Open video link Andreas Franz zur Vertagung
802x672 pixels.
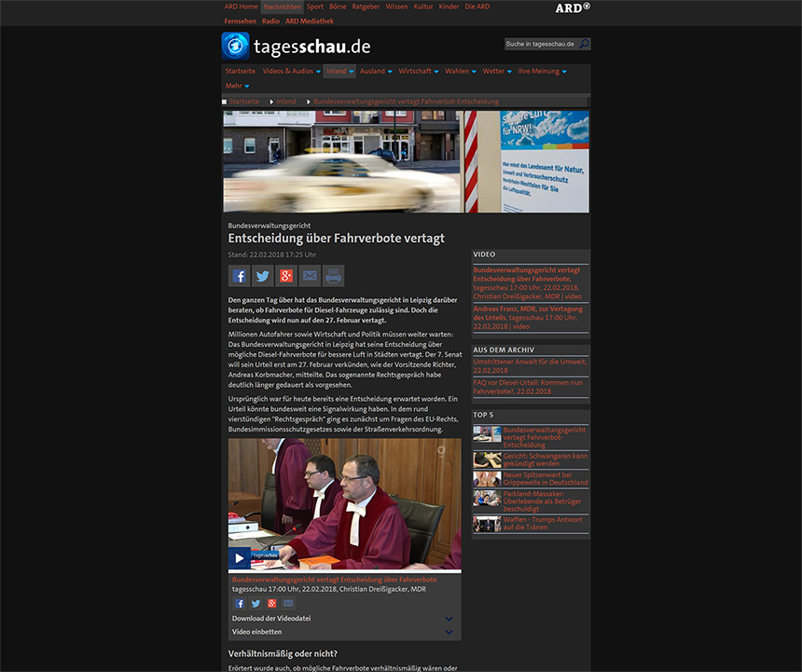click(x=530, y=317)
